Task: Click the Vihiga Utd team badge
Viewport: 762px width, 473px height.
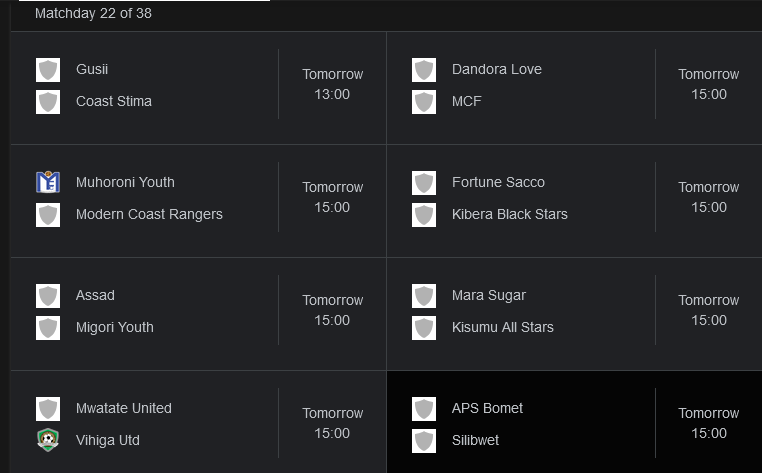Action: click(x=48, y=440)
